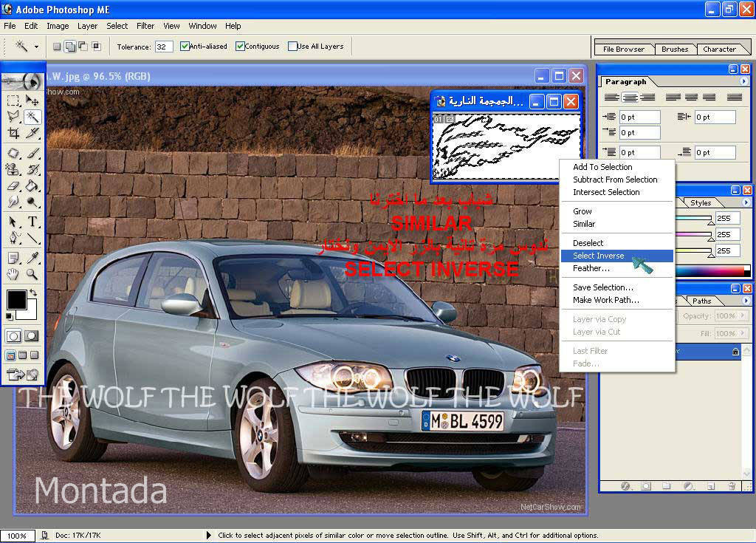Select the Clone Stamp tool

point(13,169)
